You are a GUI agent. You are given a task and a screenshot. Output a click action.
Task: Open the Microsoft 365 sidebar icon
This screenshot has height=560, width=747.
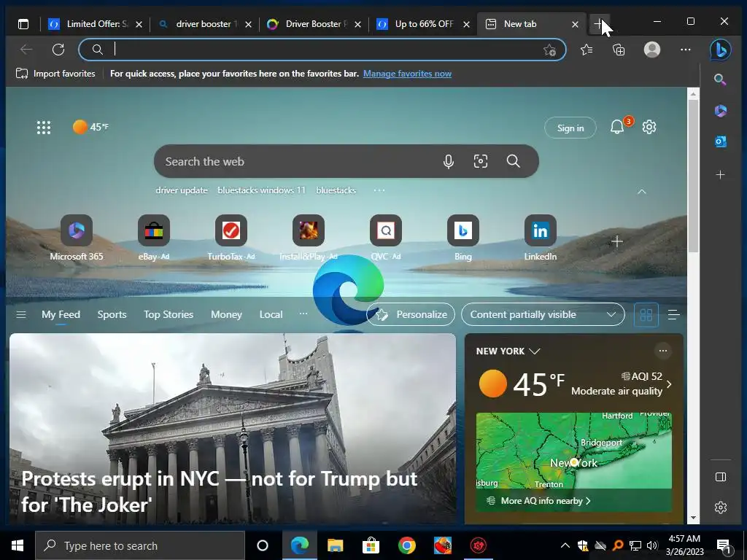coord(720,111)
